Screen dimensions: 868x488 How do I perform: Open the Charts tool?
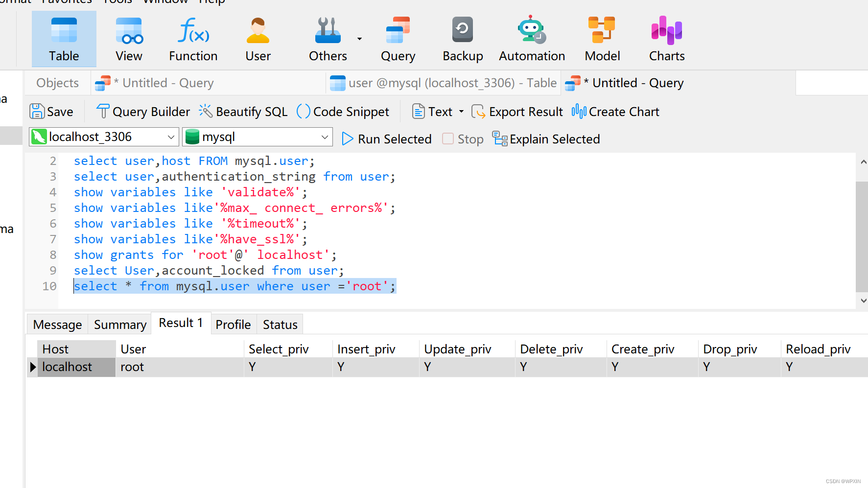pyautogui.click(x=666, y=38)
